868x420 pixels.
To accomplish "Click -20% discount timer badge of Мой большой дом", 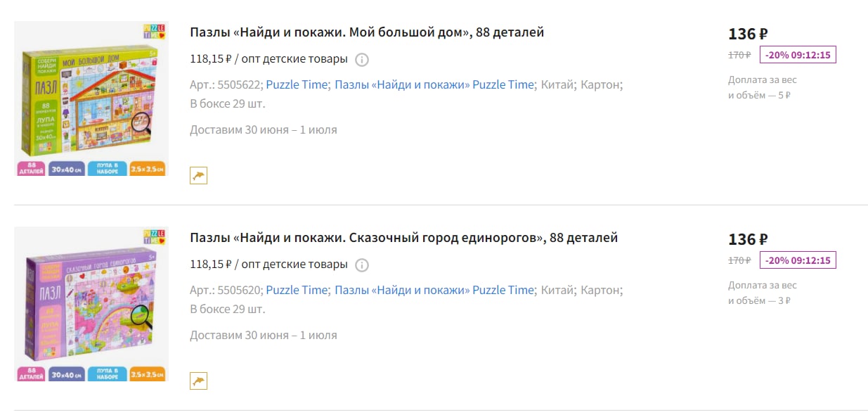I will [798, 55].
